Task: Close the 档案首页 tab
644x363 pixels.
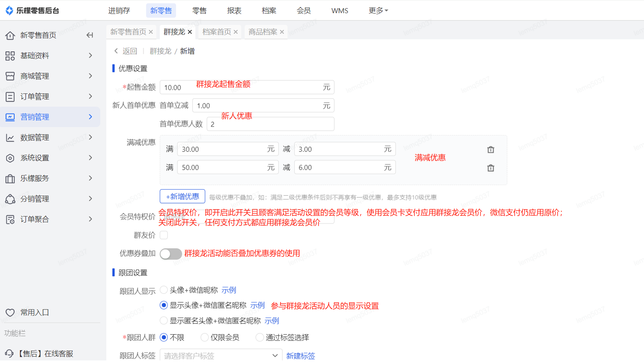Action: [236, 32]
